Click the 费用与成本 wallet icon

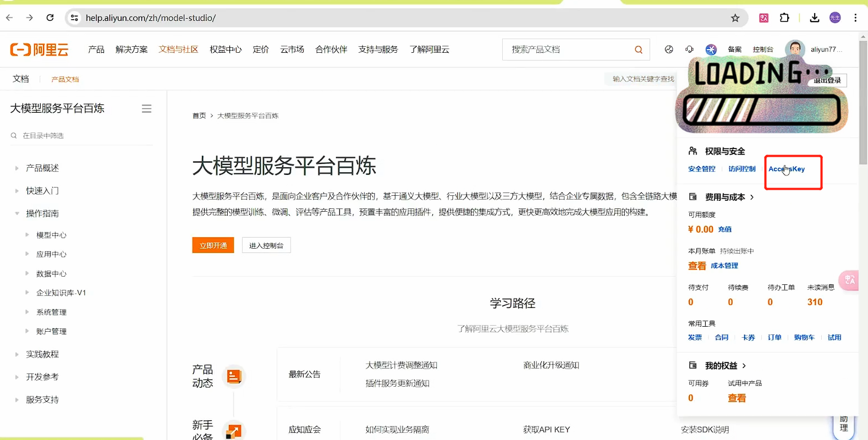coord(693,197)
